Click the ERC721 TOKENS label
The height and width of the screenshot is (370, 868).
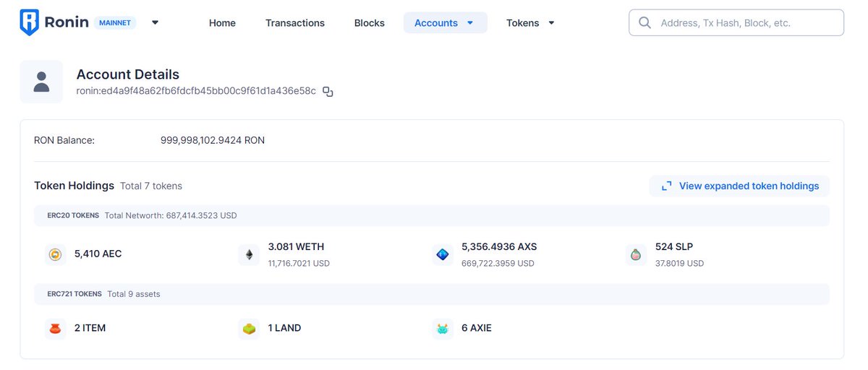75,294
